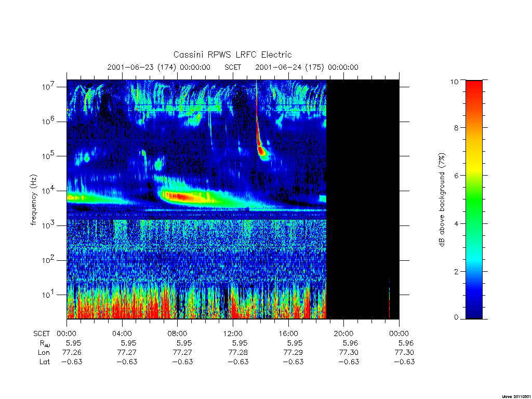Select the longitude value 77.28
Screen dimensions: 532x399
(238, 353)
